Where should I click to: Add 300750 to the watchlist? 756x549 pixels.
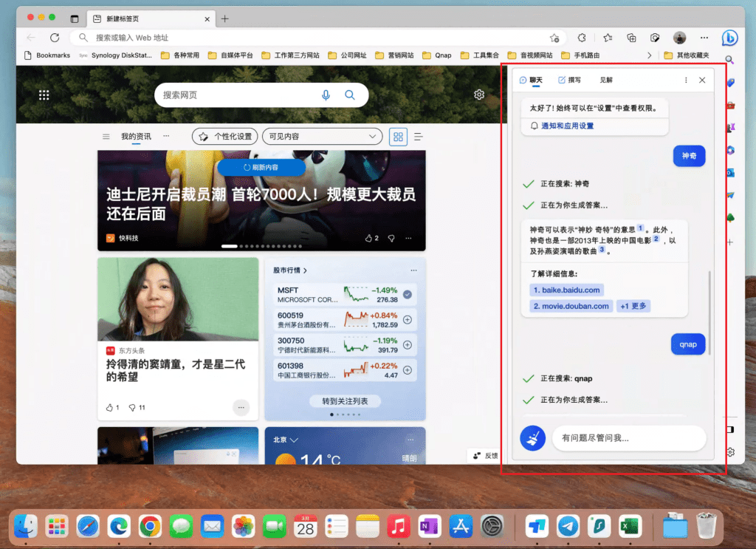(x=408, y=344)
